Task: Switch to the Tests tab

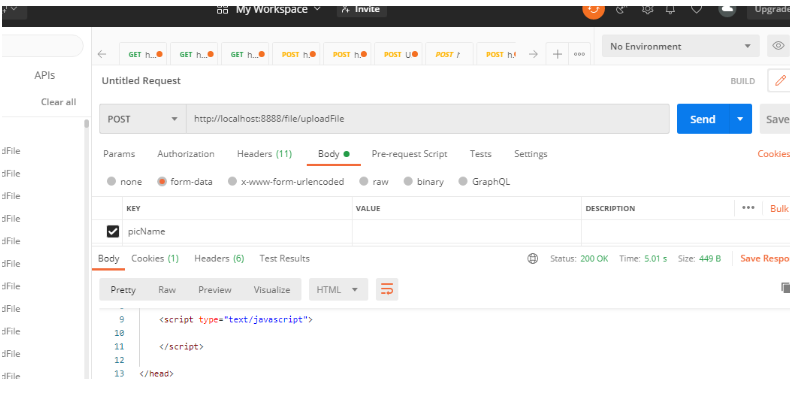Action: pyautogui.click(x=480, y=154)
